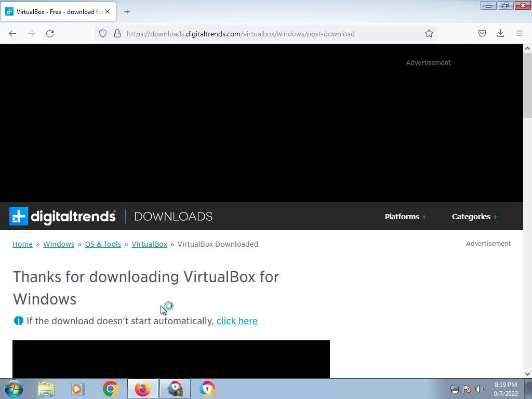Expand the Categories menu
Image resolution: width=532 pixels, height=399 pixels.
(475, 217)
